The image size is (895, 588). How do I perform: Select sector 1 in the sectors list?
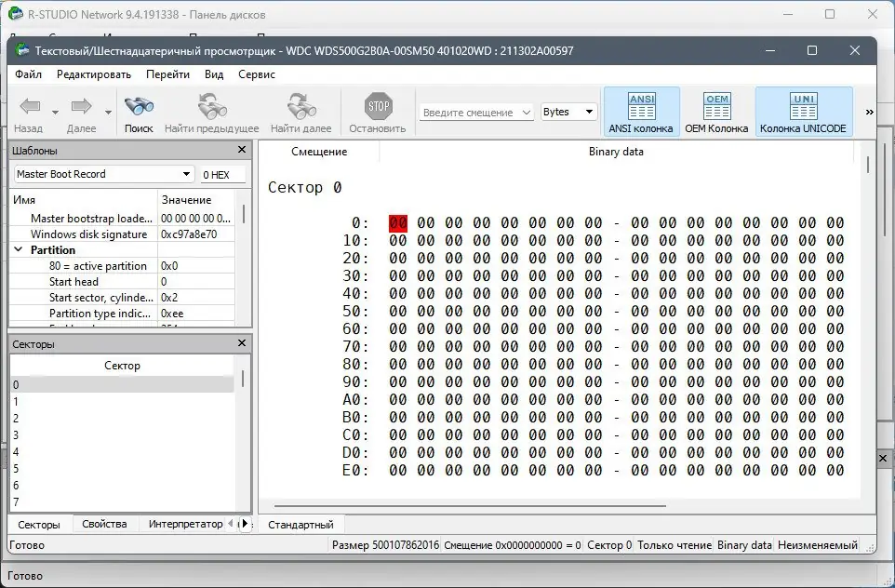click(122, 401)
